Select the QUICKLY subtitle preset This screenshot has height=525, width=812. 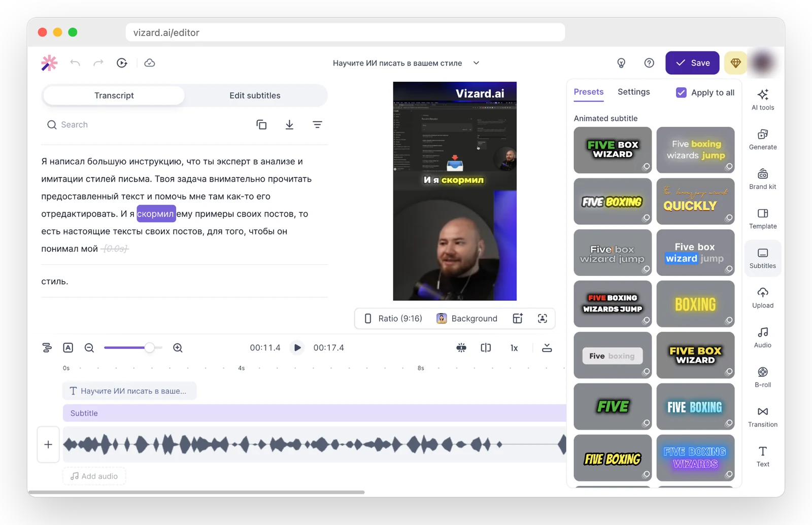[x=695, y=201]
